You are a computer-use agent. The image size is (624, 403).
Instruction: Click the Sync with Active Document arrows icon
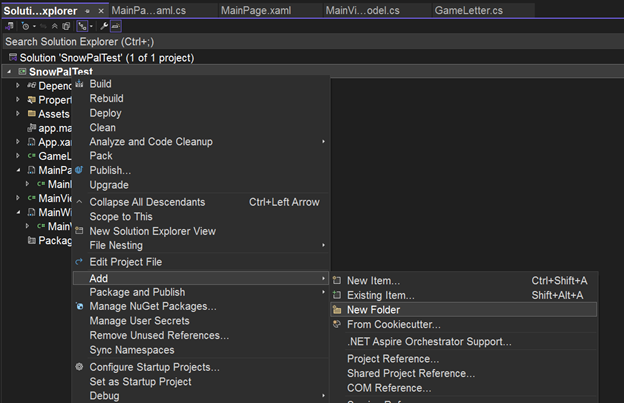tap(43, 26)
